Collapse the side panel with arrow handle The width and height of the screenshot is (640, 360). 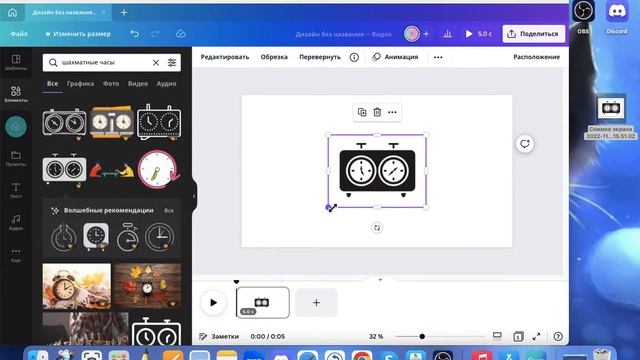194,196
